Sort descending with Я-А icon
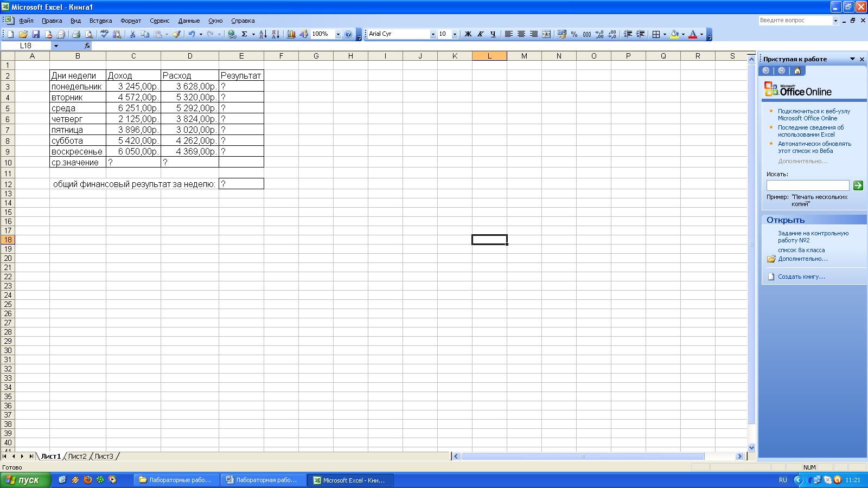 point(276,34)
